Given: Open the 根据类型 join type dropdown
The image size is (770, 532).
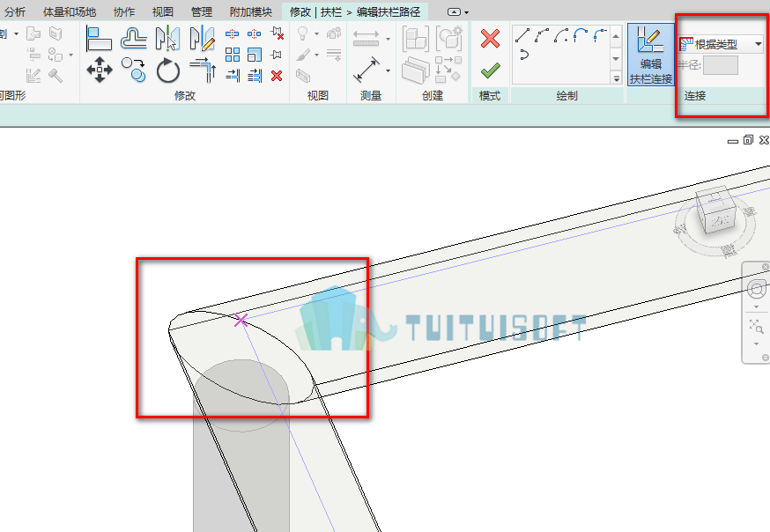Looking at the screenshot, I should (x=721, y=44).
